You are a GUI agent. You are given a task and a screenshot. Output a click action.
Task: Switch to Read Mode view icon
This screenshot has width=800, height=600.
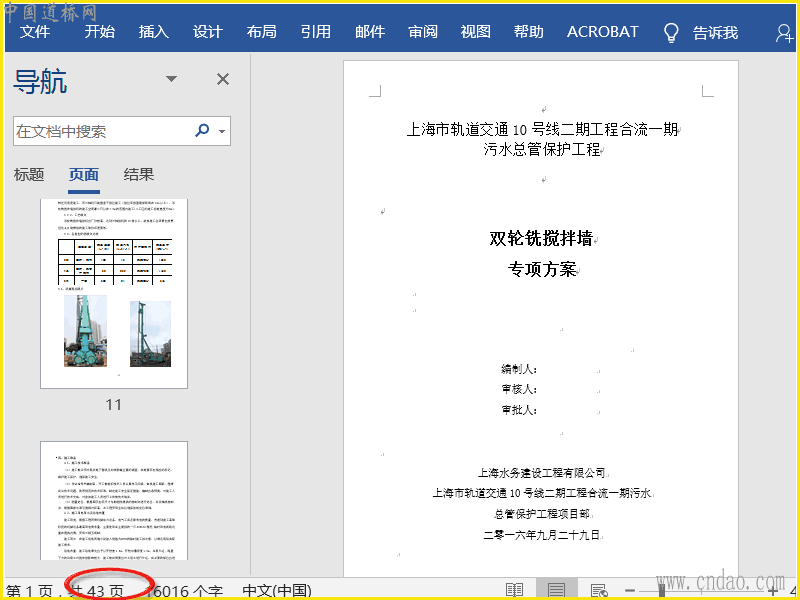click(514, 590)
